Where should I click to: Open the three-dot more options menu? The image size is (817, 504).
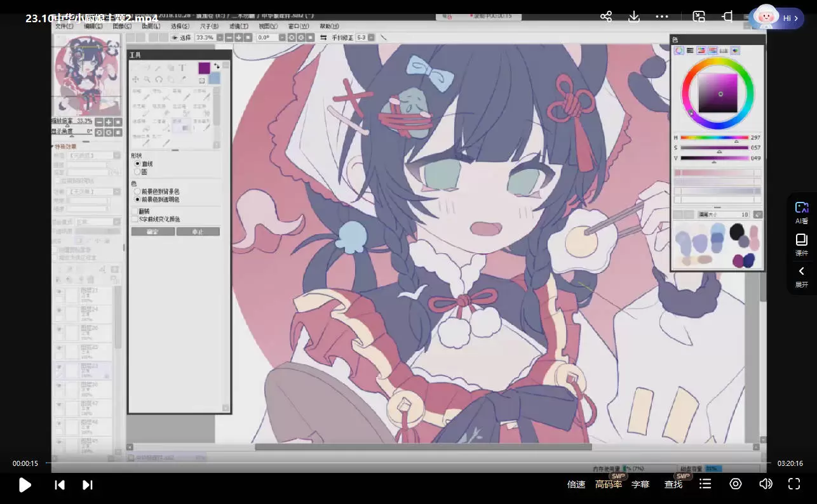pyautogui.click(x=662, y=17)
